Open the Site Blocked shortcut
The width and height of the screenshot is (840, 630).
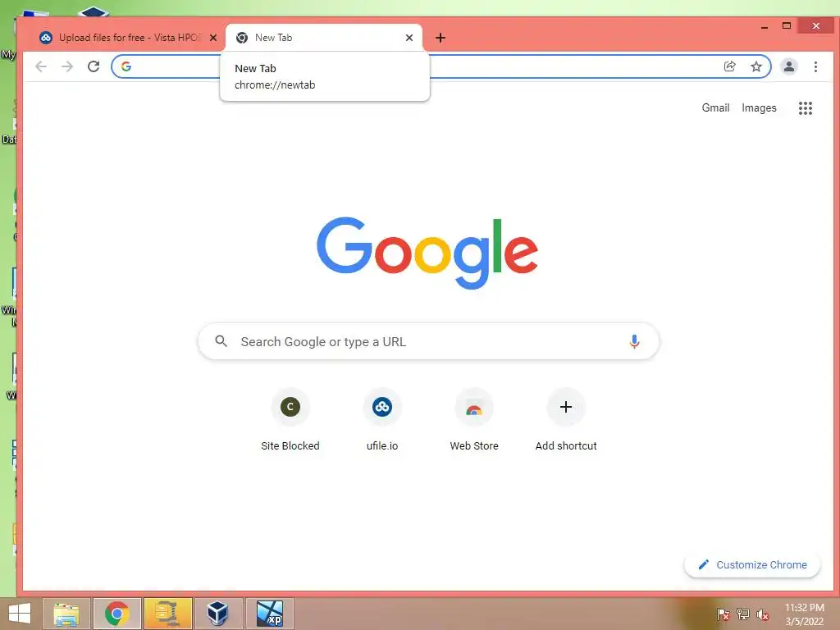click(290, 419)
